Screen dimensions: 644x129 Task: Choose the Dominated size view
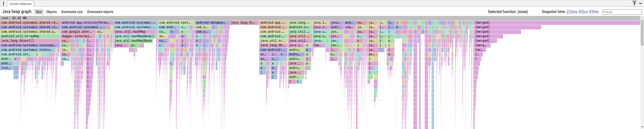pyautogui.click(x=72, y=12)
